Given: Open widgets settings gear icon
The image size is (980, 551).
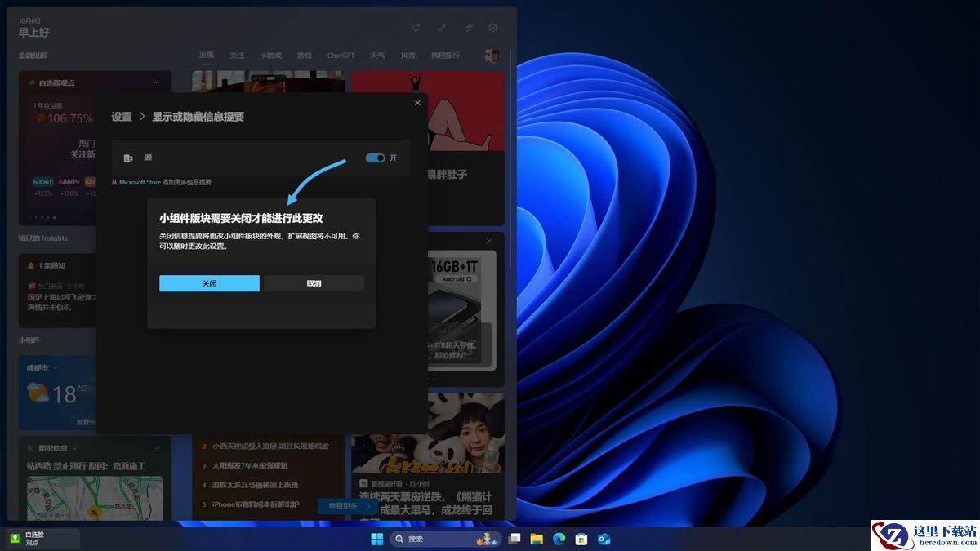Looking at the screenshot, I should click(x=493, y=28).
